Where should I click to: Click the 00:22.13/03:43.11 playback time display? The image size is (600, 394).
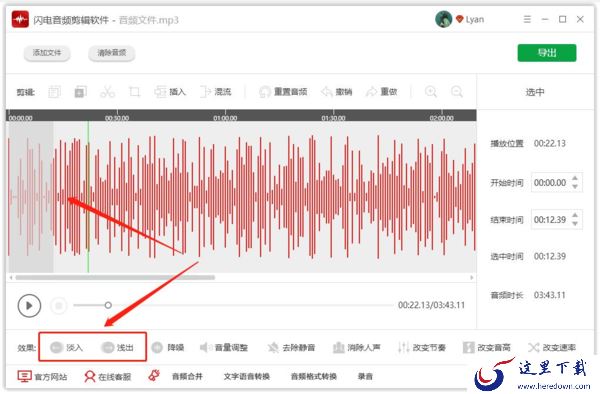pos(431,305)
